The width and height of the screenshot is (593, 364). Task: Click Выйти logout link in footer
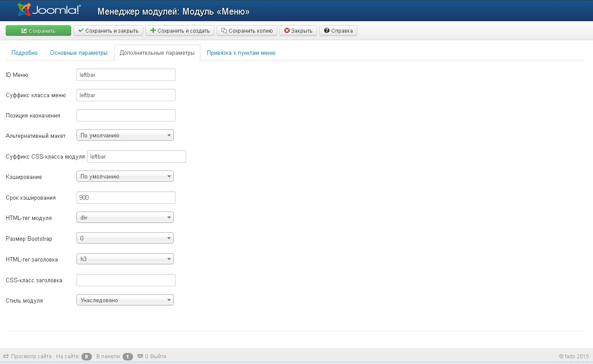pyautogui.click(x=158, y=356)
